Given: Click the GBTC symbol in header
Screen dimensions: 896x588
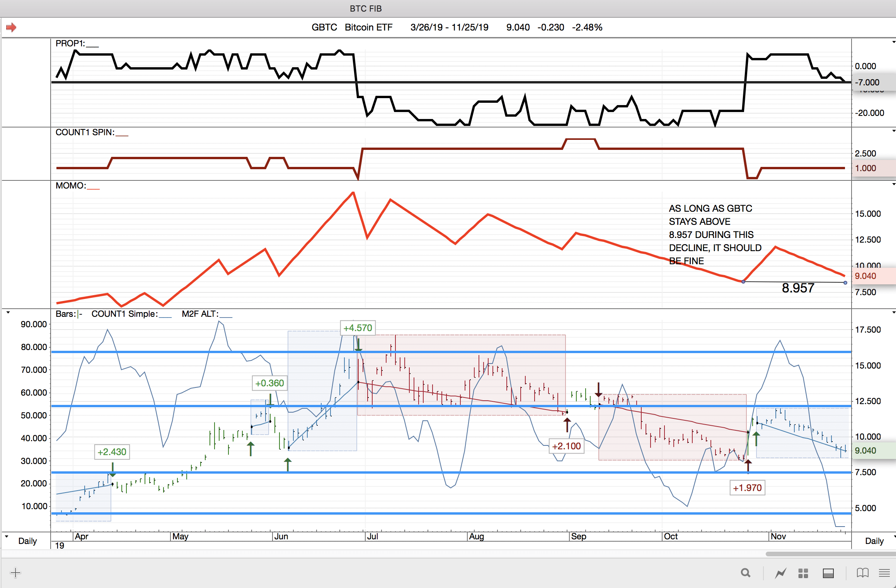Looking at the screenshot, I should click(324, 27).
